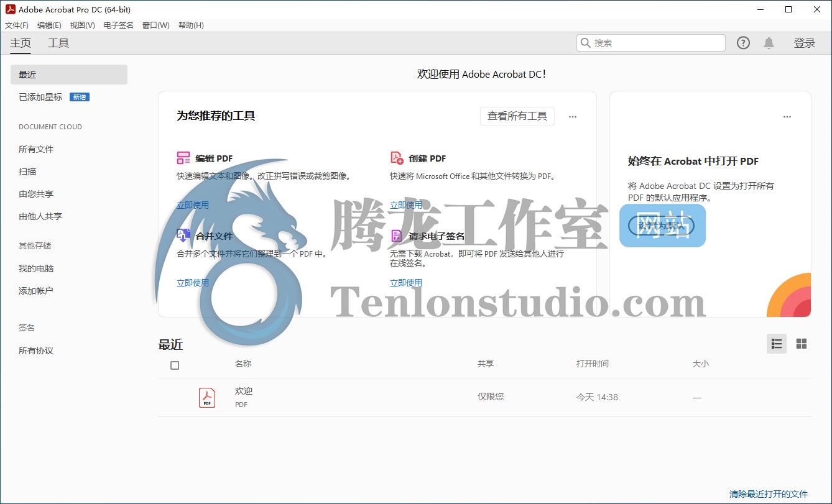Tick the select-all checkbox in recent list
This screenshot has height=504, width=832.
[x=175, y=365]
